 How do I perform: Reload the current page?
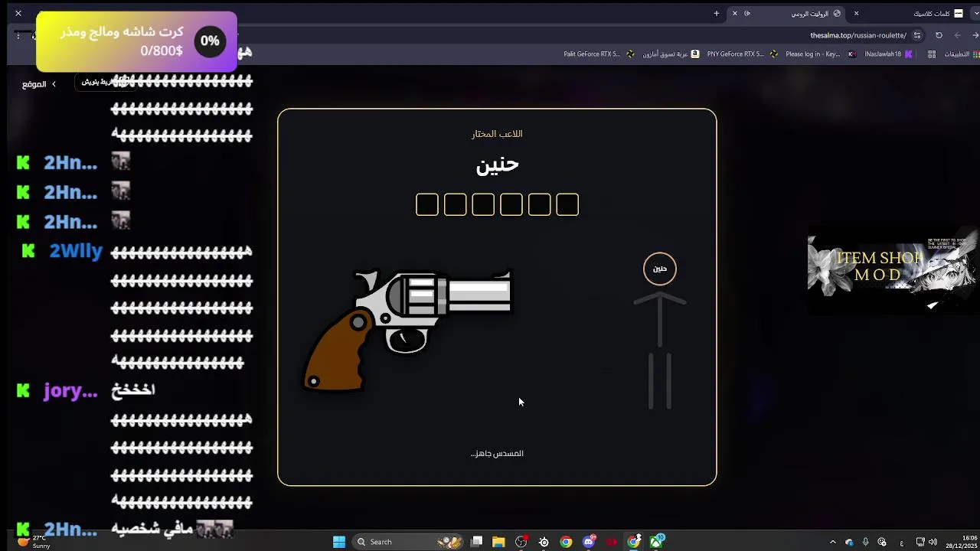coord(939,35)
